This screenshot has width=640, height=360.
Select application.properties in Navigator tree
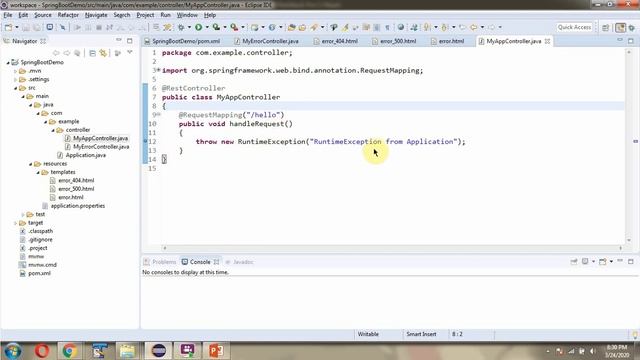(78, 206)
